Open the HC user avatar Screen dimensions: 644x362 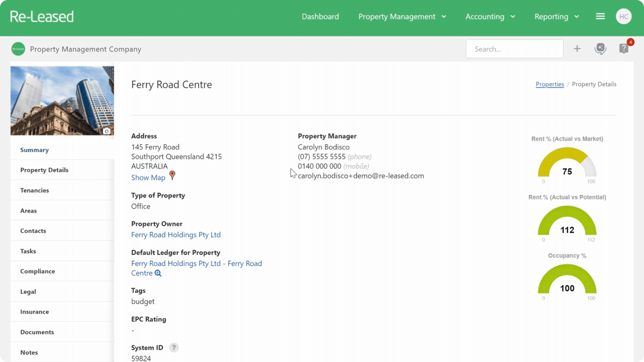(624, 16)
